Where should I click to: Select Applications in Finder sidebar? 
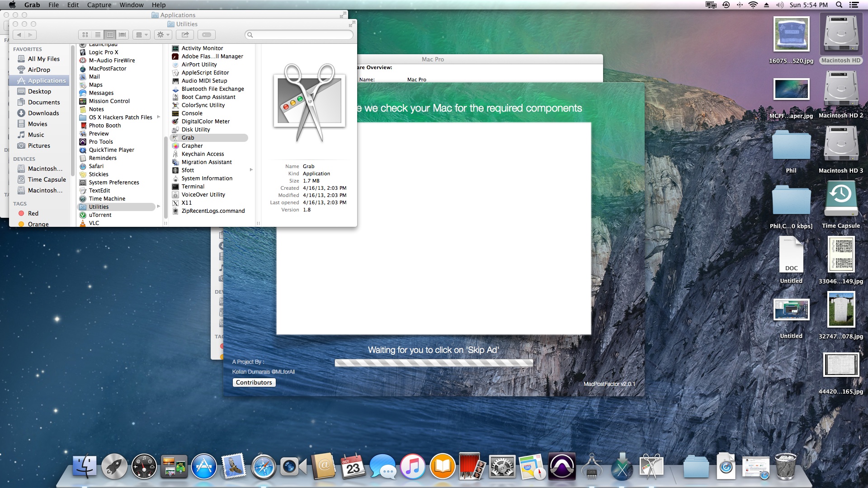pos(47,80)
